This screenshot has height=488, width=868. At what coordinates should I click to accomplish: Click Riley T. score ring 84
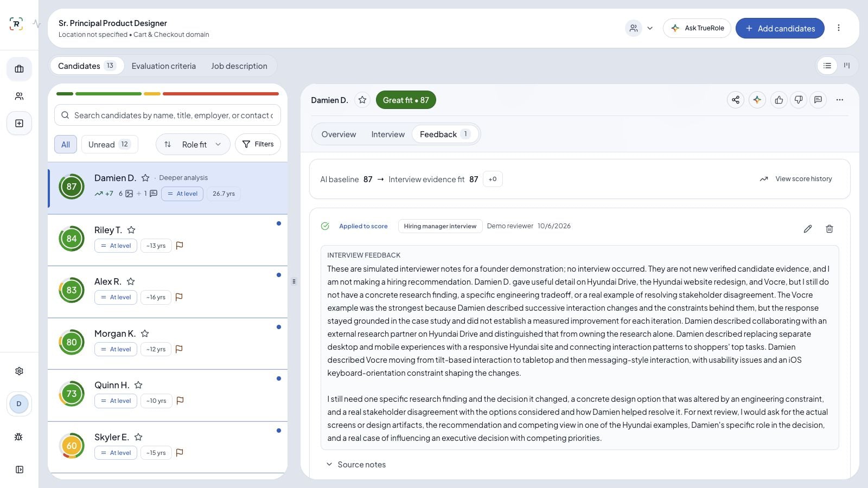pyautogui.click(x=72, y=239)
